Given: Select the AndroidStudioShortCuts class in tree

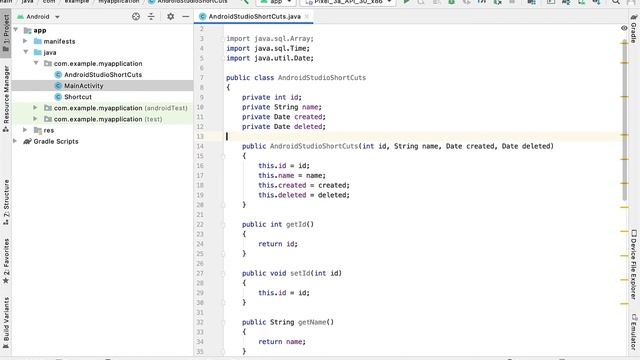Looking at the screenshot, I should 103,75.
